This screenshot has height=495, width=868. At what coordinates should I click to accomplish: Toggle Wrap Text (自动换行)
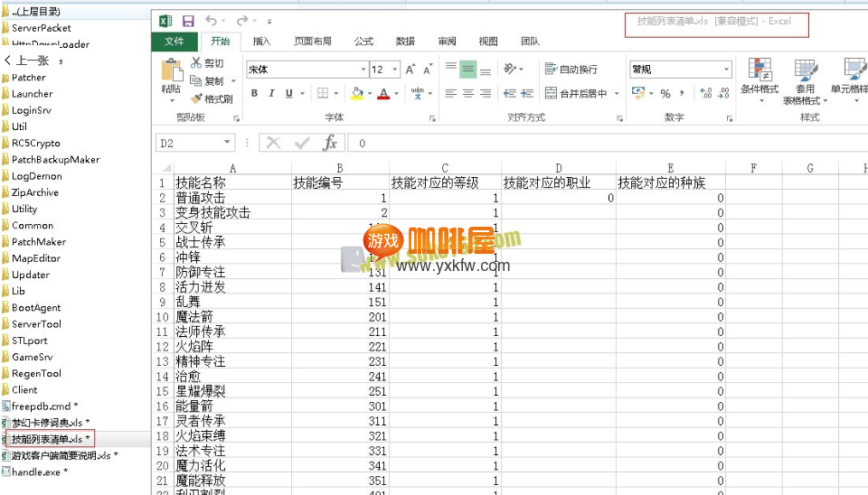tap(571, 70)
